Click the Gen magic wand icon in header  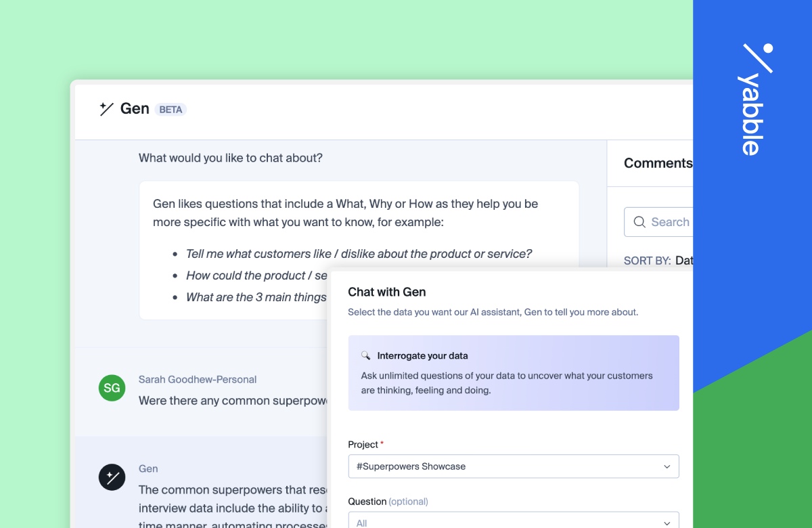pos(106,109)
